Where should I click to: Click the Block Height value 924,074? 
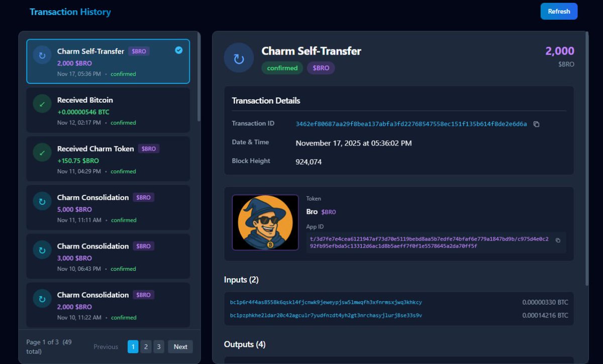[309, 162]
